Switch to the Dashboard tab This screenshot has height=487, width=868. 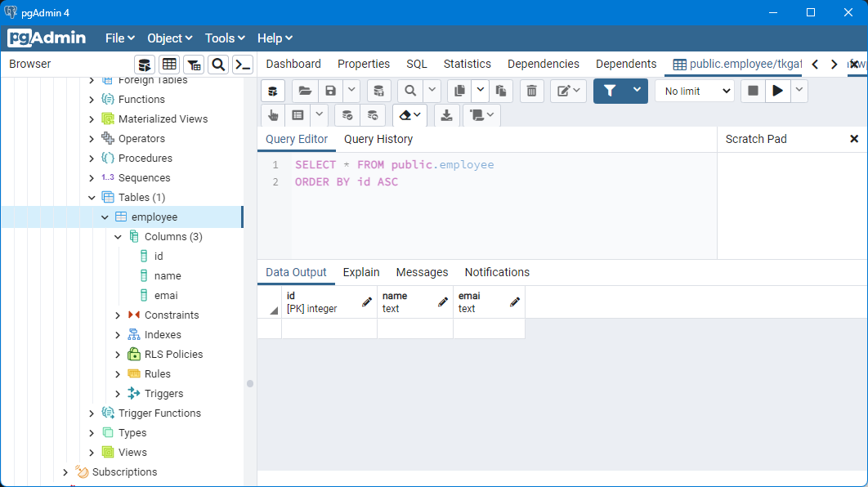293,65
